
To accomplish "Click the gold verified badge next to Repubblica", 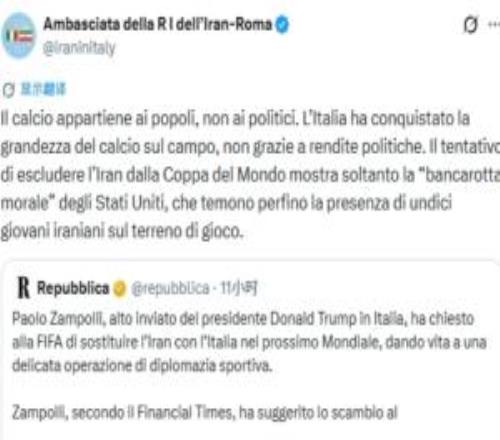I will coord(119,288).
